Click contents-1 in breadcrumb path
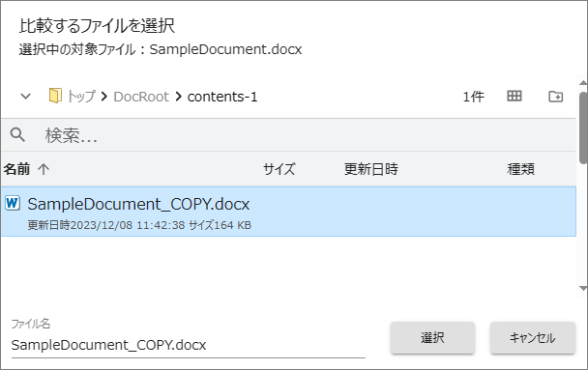The height and width of the screenshot is (370, 588). (222, 97)
